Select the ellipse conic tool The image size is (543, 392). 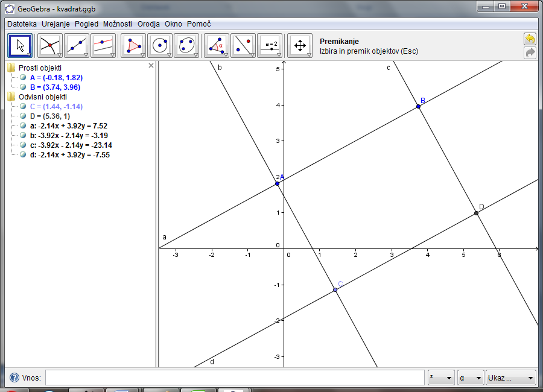point(186,45)
